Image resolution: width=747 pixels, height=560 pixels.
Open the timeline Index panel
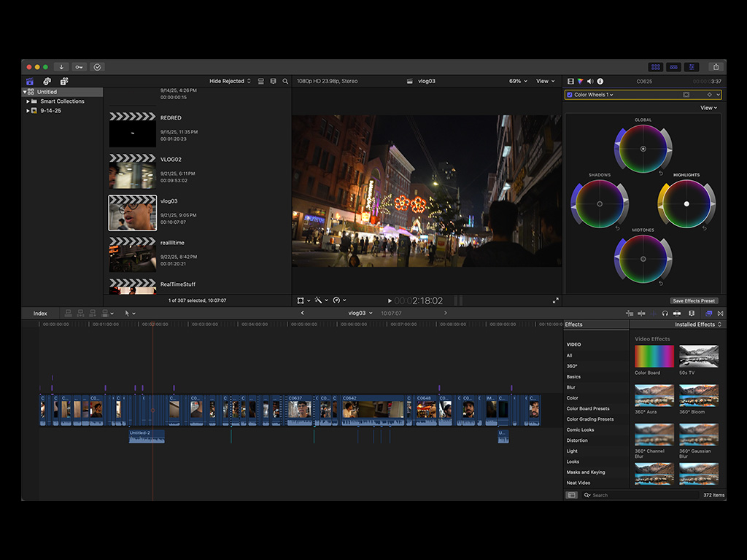(40, 313)
